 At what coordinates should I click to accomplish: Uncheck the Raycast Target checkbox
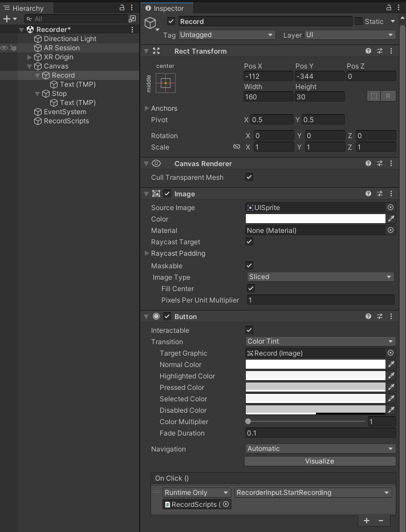pos(249,241)
